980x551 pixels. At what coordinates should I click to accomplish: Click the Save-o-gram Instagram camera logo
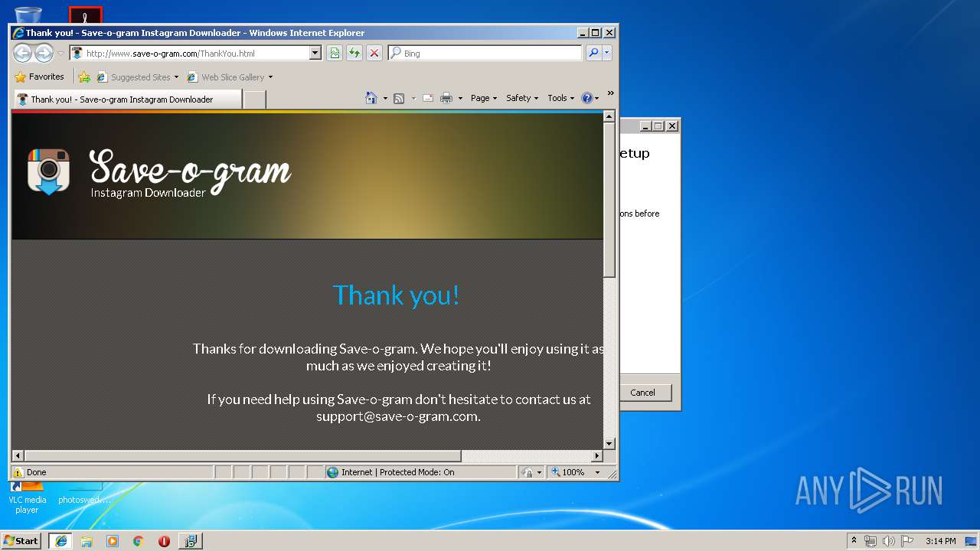(49, 171)
